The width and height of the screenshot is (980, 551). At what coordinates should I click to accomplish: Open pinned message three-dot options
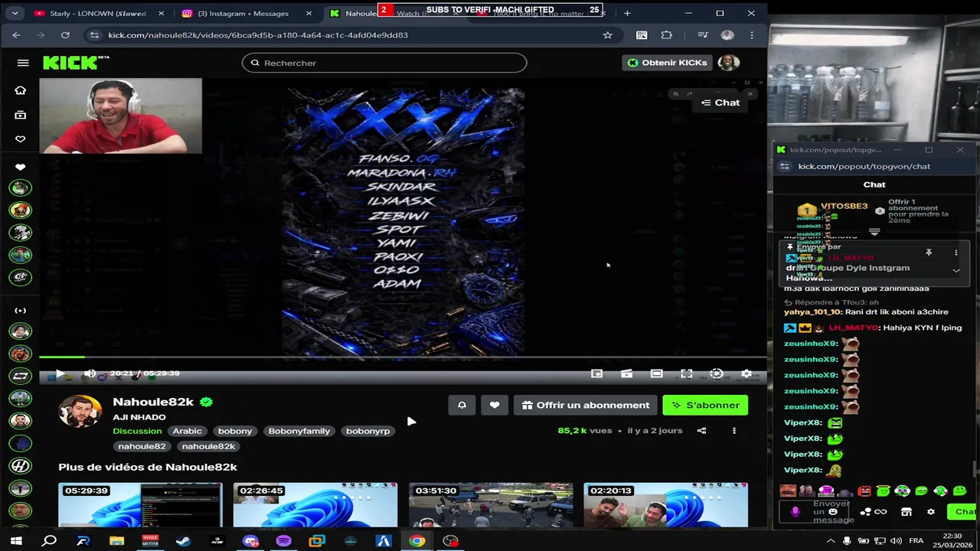tap(955, 253)
